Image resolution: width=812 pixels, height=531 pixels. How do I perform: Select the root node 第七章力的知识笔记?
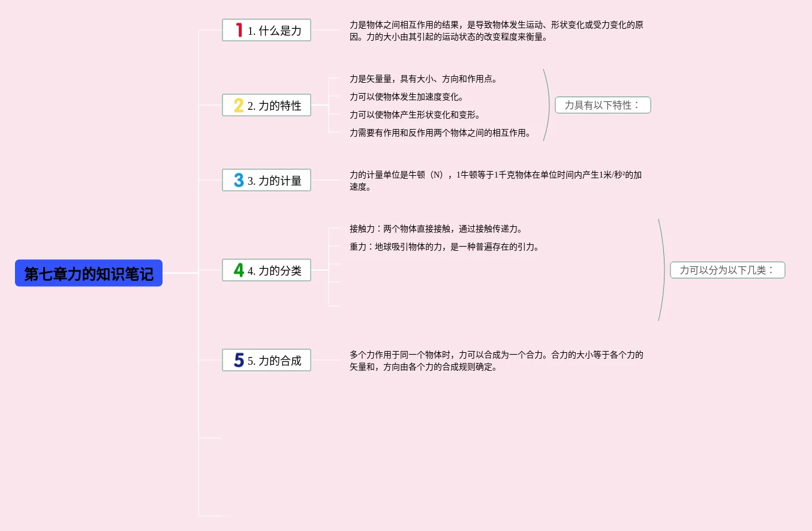pyautogui.click(x=89, y=273)
